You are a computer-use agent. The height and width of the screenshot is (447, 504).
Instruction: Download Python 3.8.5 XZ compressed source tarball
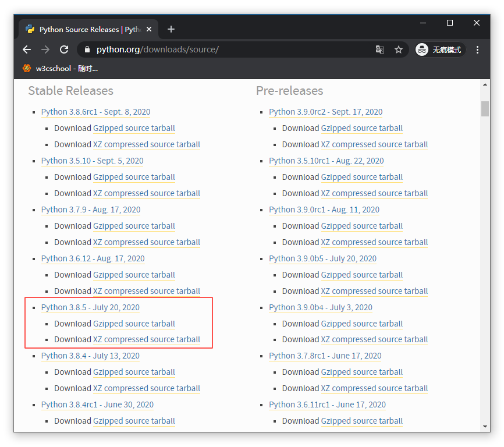point(146,339)
